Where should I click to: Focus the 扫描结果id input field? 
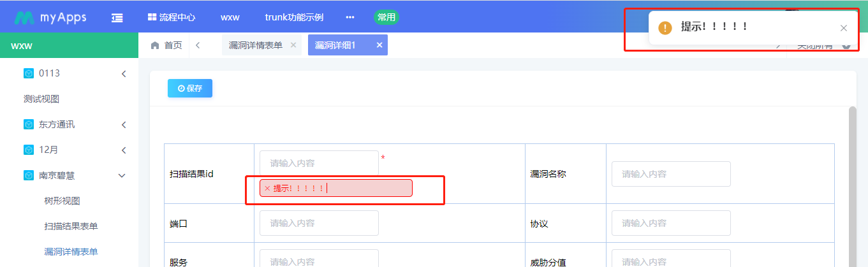pyautogui.click(x=319, y=163)
